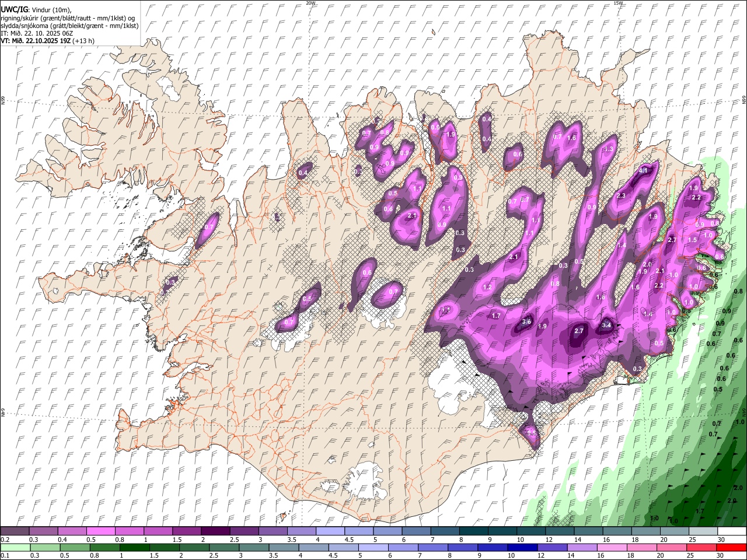The width and height of the screenshot is (747, 560).
Task: Select the deep blue swatch between 10 and 12
Action: tap(523, 547)
